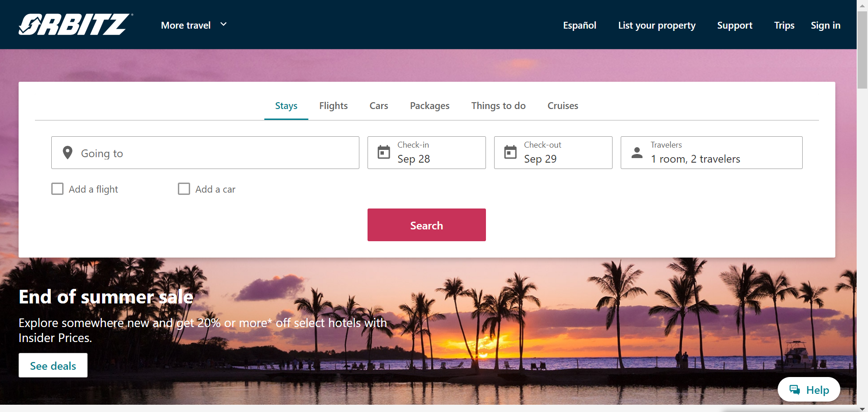
Task: Switch to the Packages tab
Action: (430, 106)
